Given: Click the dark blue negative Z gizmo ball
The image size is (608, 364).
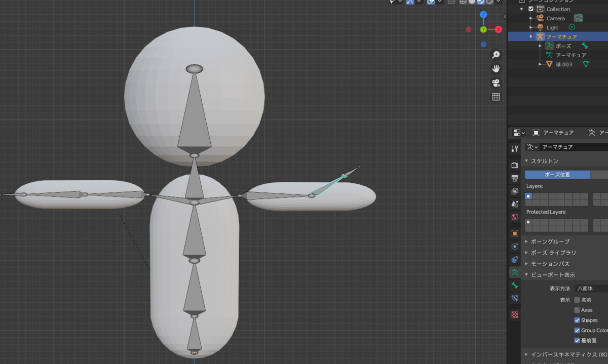Looking at the screenshot, I should point(483,45).
